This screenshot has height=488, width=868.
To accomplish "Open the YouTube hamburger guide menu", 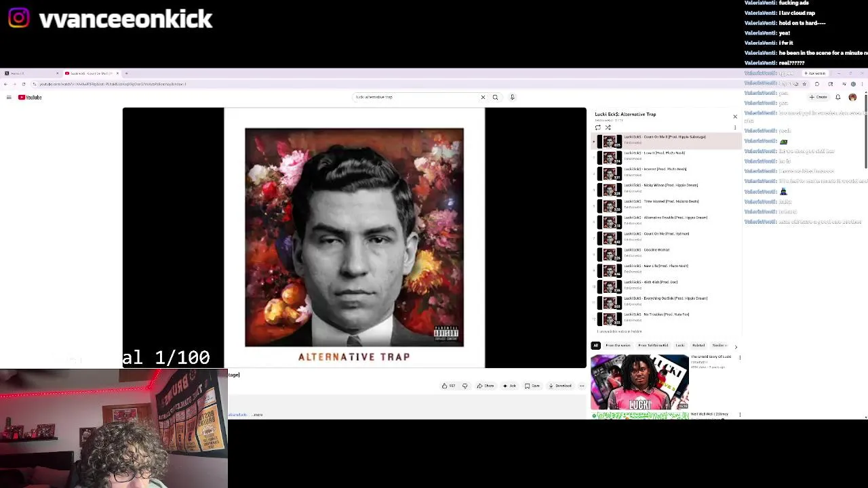I will [9, 98].
